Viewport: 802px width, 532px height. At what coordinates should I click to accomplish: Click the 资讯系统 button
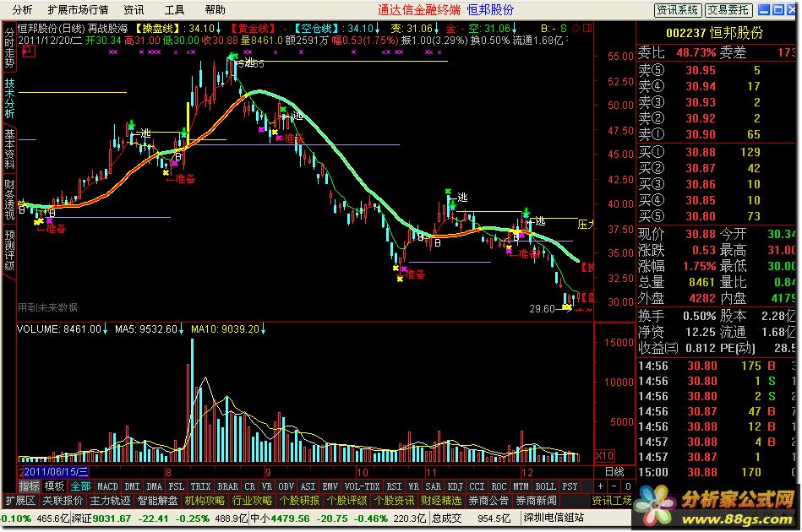click(678, 10)
